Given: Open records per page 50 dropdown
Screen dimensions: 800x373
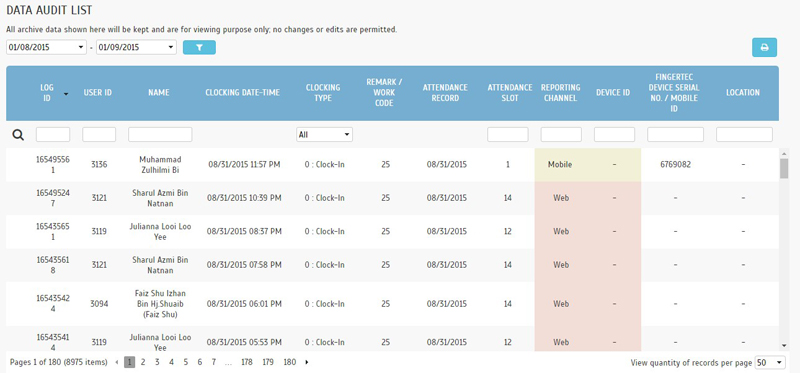Looking at the screenshot, I should 770,362.
